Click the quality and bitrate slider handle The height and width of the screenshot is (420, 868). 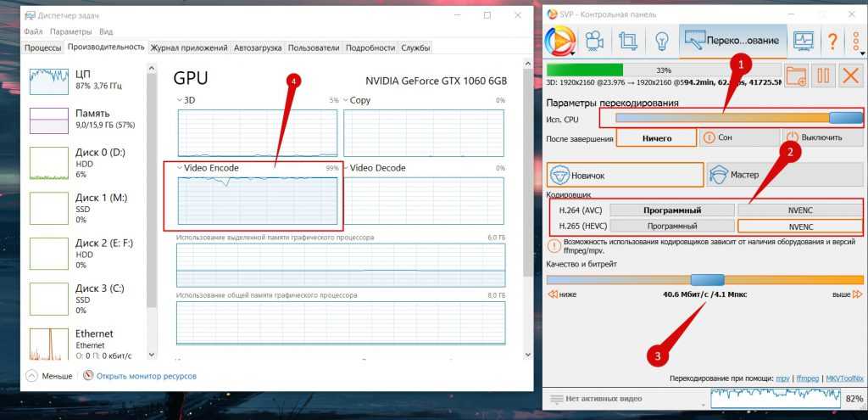706,279
